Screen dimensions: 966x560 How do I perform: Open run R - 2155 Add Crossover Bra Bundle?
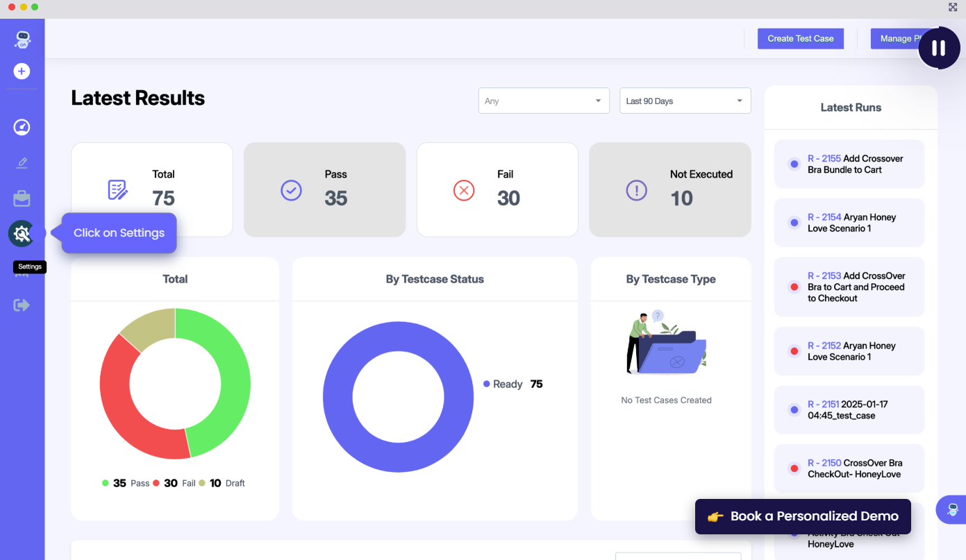849,164
